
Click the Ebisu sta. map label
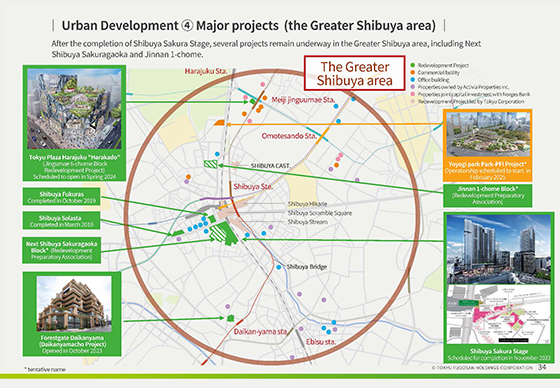pyautogui.click(x=321, y=342)
